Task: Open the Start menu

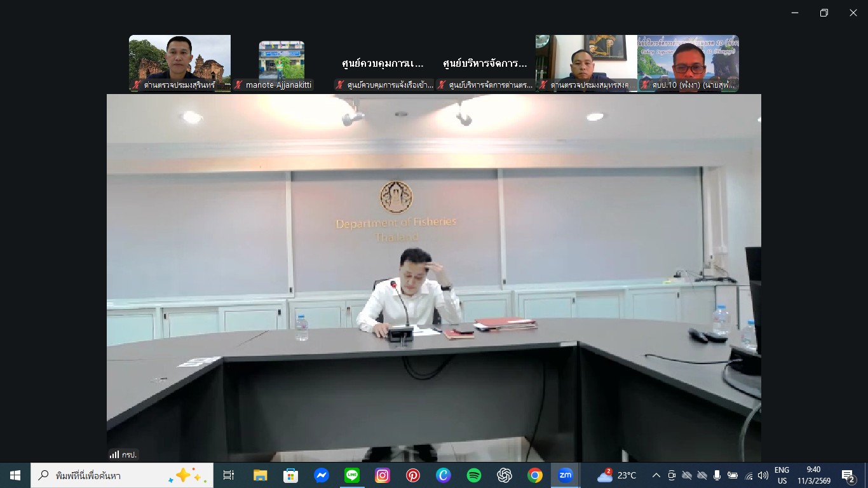Action: point(14,475)
